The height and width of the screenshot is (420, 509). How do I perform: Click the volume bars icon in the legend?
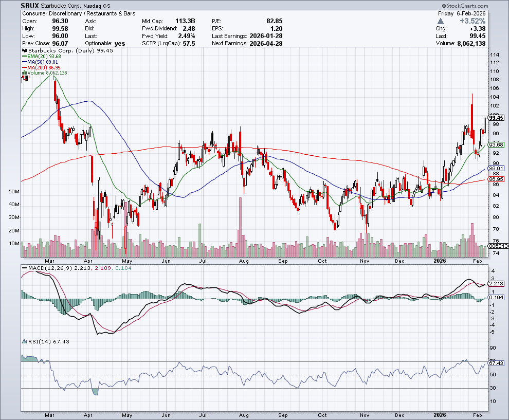(24, 72)
